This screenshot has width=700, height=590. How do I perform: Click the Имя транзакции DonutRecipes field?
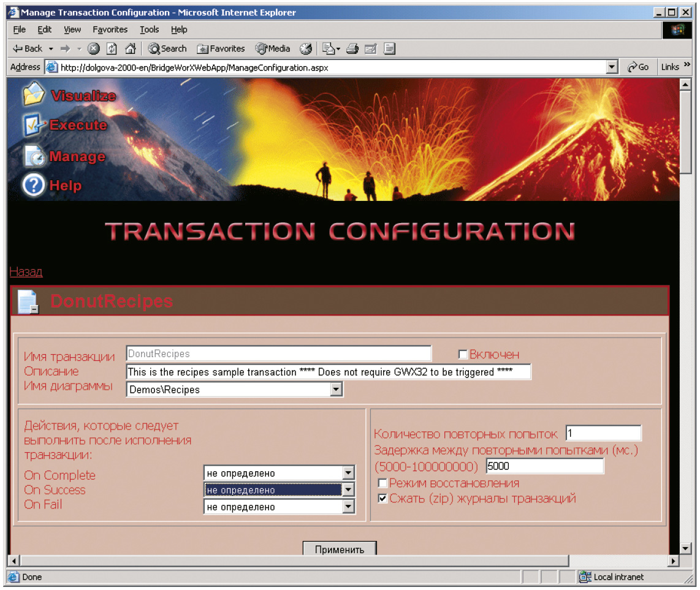click(278, 354)
